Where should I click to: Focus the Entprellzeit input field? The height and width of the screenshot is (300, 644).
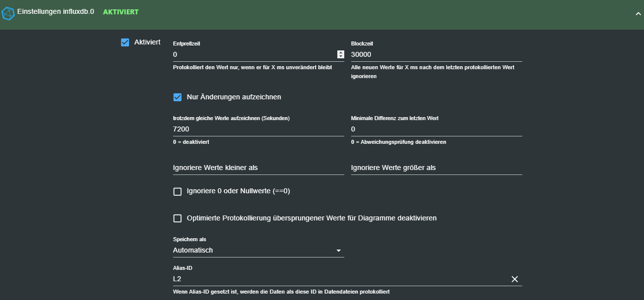[x=253, y=54]
